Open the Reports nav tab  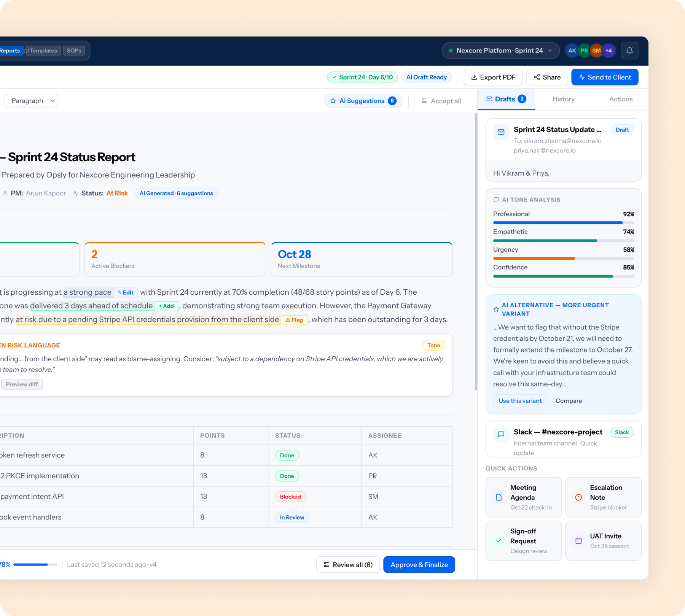coord(10,51)
